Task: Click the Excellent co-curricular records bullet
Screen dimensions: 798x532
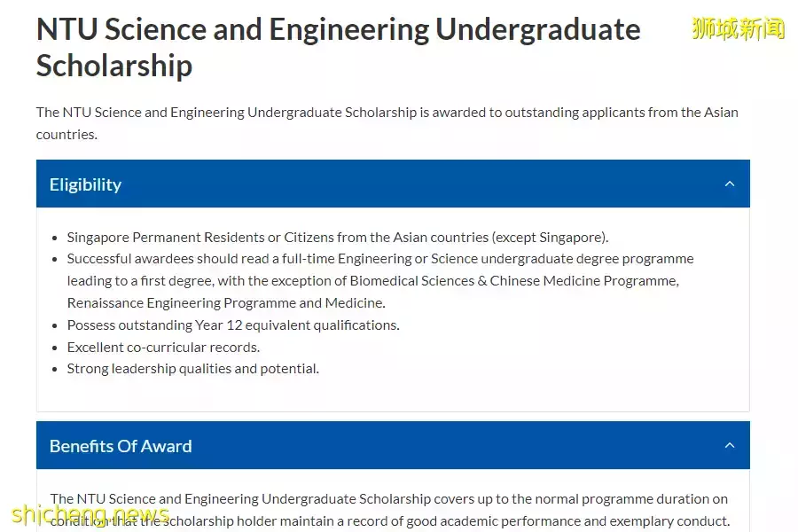Action: click(163, 348)
